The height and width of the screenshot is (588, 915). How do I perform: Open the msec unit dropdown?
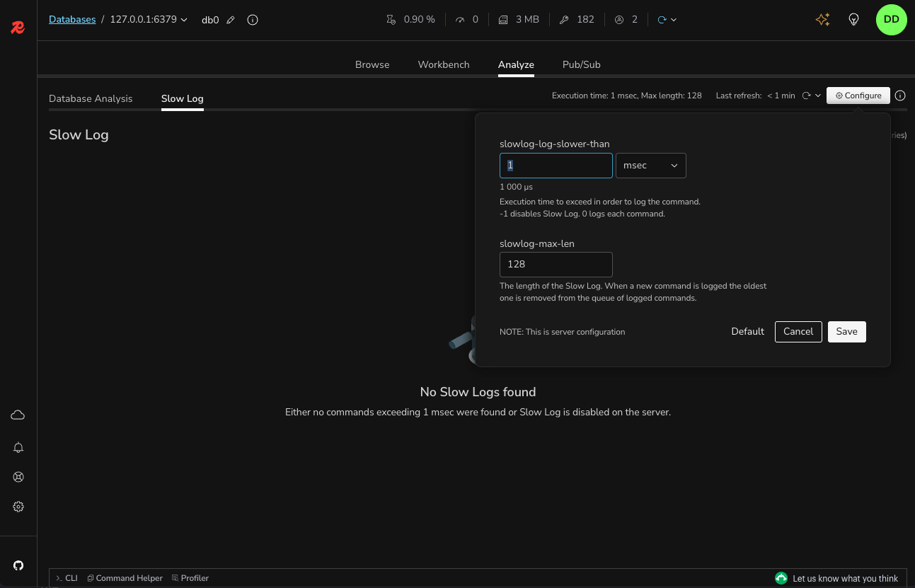click(x=650, y=166)
